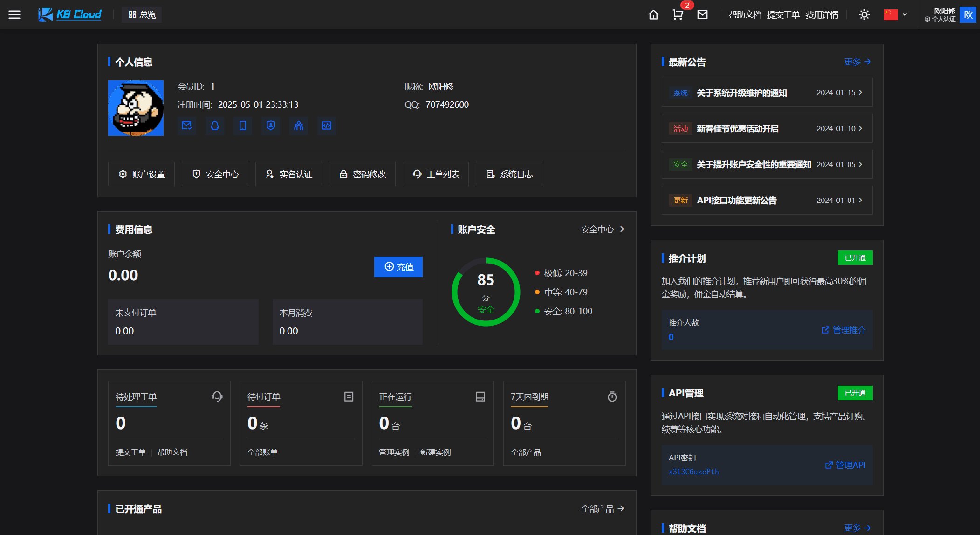Click the user avatar picture
Screen dimensions: 980x535
pyautogui.click(x=136, y=108)
